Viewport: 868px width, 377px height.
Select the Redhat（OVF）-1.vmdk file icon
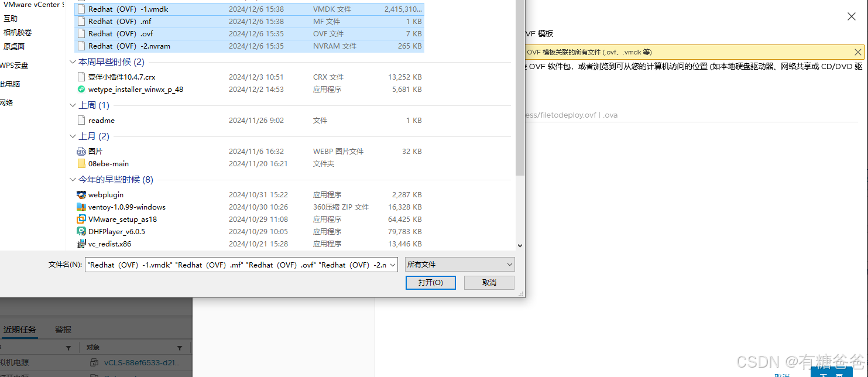[81, 9]
